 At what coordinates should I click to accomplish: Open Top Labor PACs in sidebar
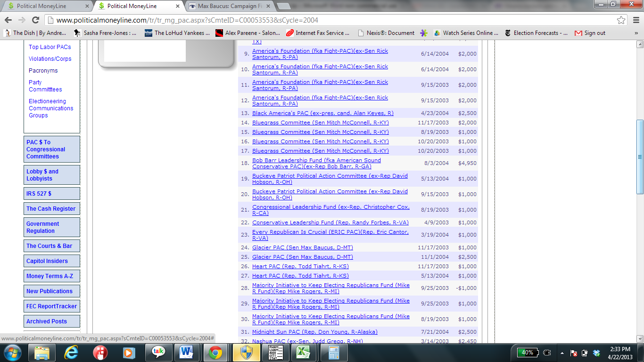point(50,47)
